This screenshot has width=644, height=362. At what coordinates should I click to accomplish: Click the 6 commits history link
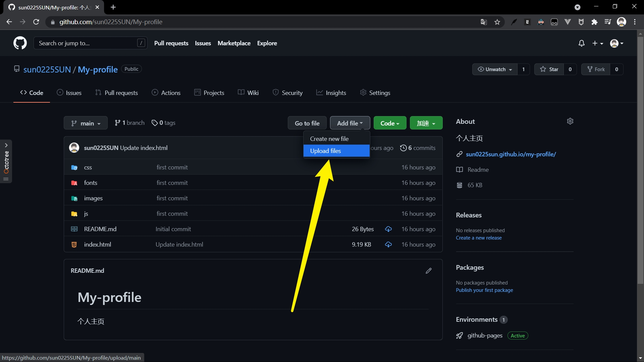tap(418, 148)
